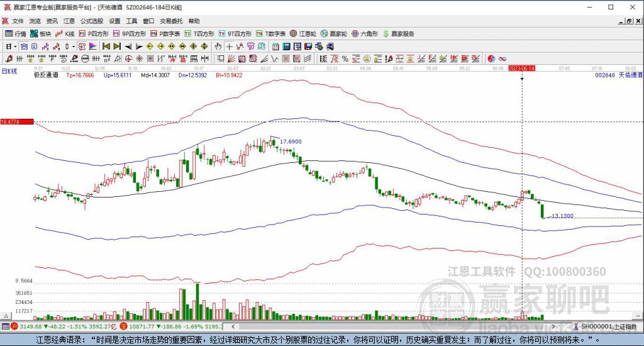Select the crosshair target circle tool
Viewport: 644px width, 346px height.
click(128, 59)
